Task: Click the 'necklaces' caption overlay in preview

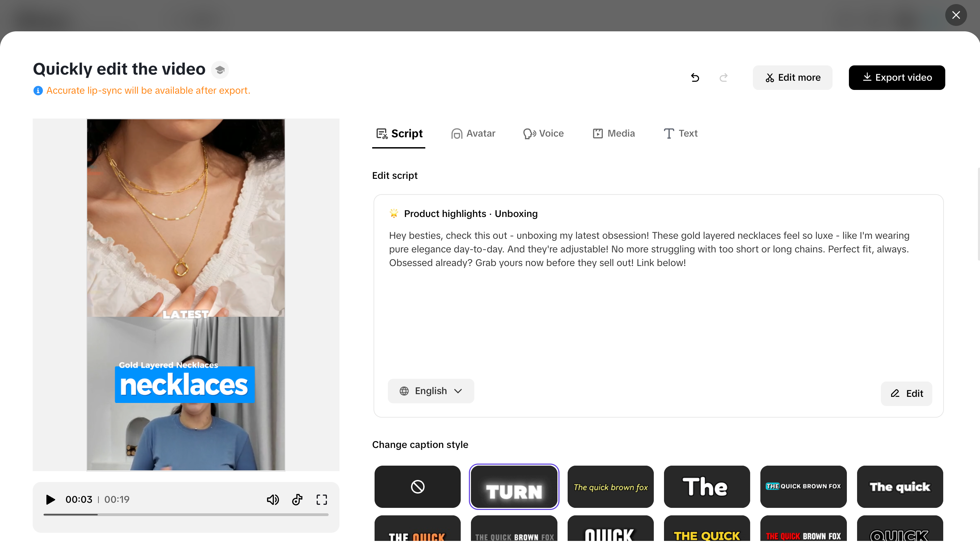Action: pos(185,384)
